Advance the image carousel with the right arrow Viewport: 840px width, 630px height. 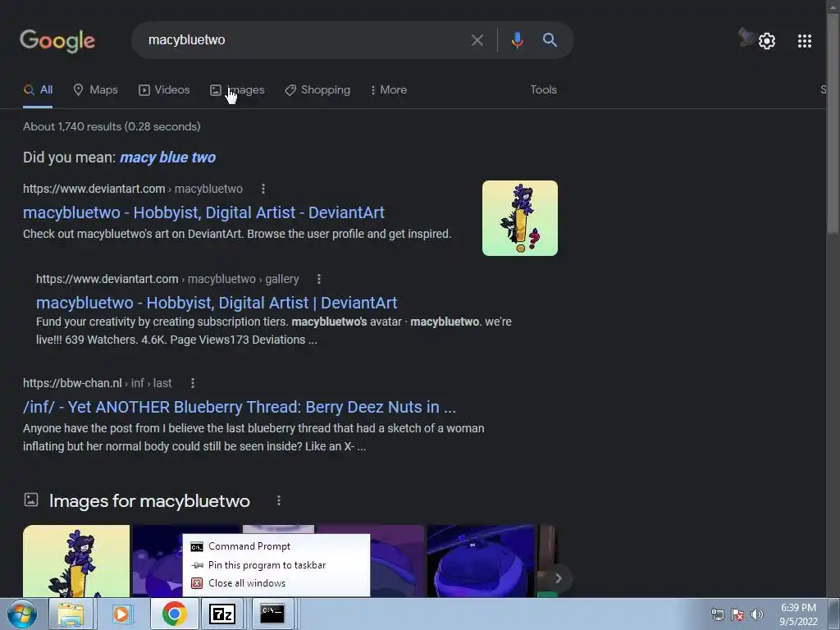tap(558, 578)
